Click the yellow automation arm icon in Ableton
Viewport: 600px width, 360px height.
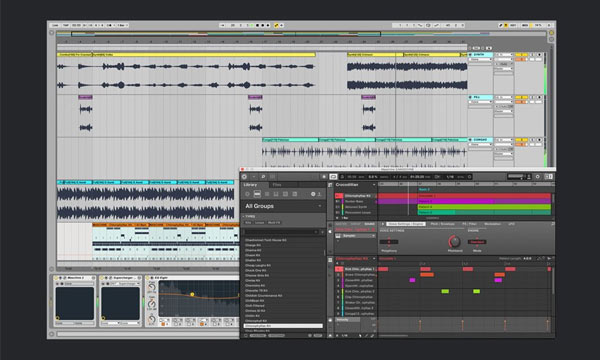[x=276, y=25]
